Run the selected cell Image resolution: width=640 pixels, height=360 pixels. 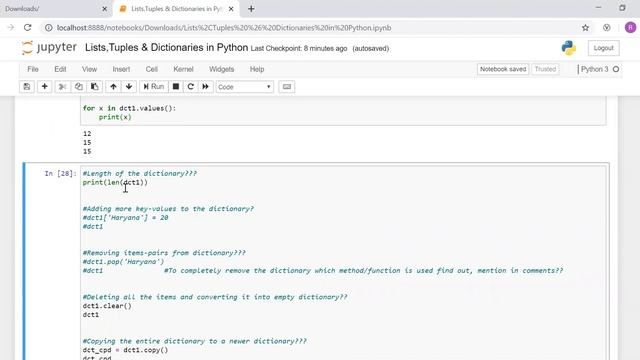[153, 87]
